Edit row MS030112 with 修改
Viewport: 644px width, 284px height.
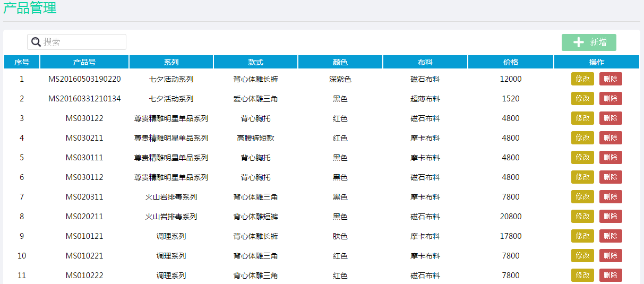pos(582,177)
